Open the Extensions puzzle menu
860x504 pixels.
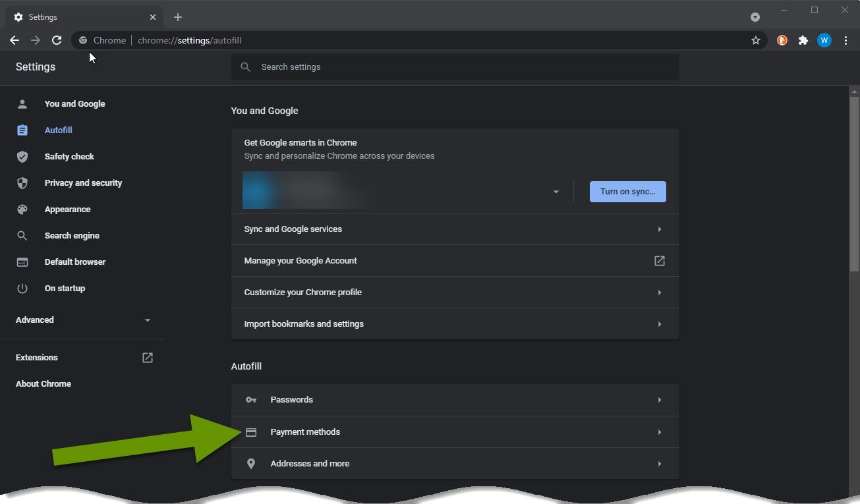pyautogui.click(x=803, y=40)
